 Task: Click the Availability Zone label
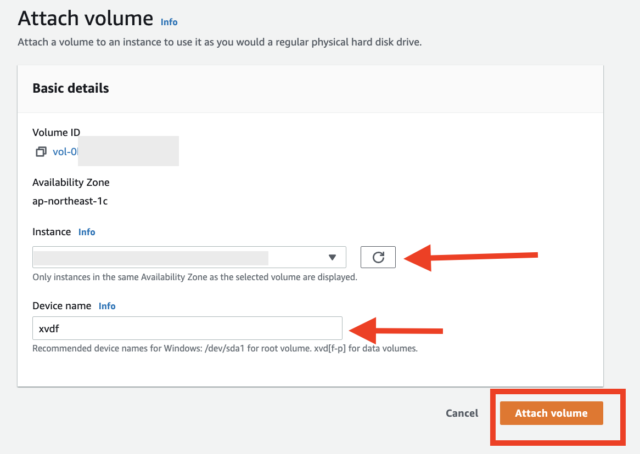(71, 182)
